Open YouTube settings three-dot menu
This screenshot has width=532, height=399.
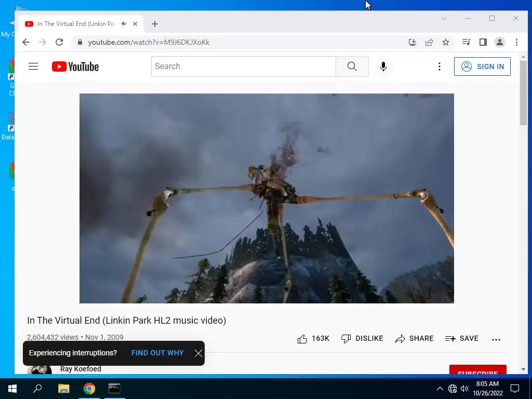point(439,66)
